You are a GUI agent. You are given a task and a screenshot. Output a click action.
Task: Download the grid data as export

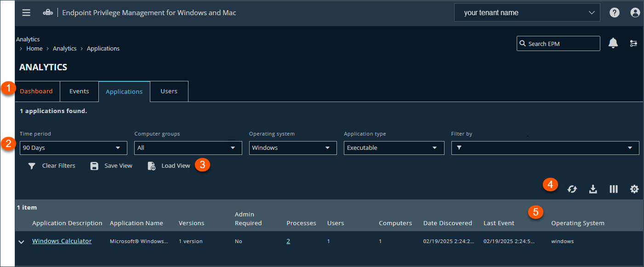(x=593, y=189)
